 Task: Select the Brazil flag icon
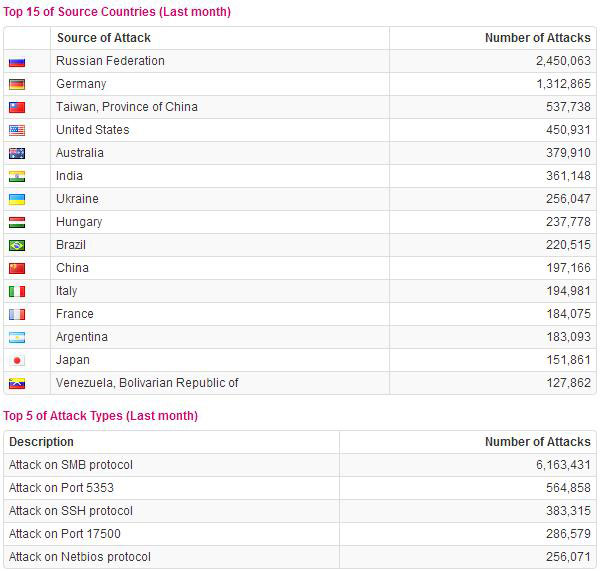point(17,245)
